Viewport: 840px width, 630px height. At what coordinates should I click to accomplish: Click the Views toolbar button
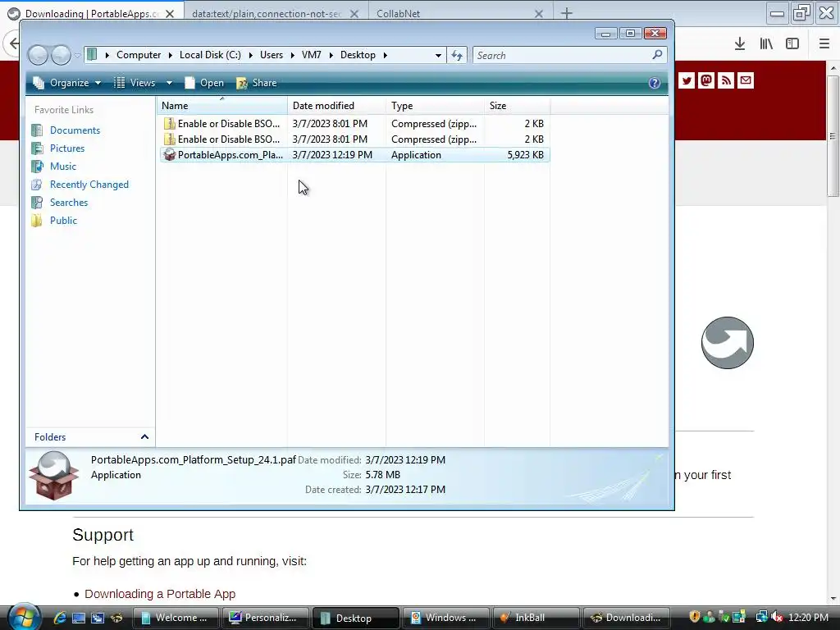point(135,83)
